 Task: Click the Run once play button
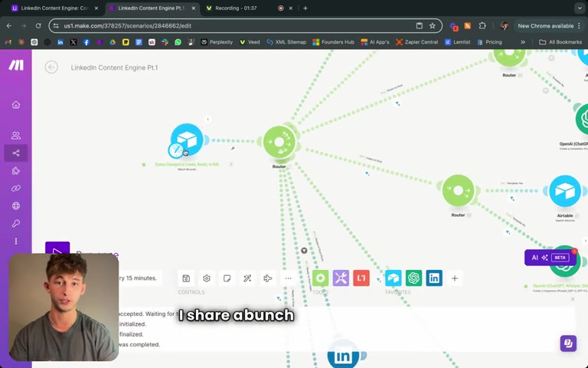[57, 248]
